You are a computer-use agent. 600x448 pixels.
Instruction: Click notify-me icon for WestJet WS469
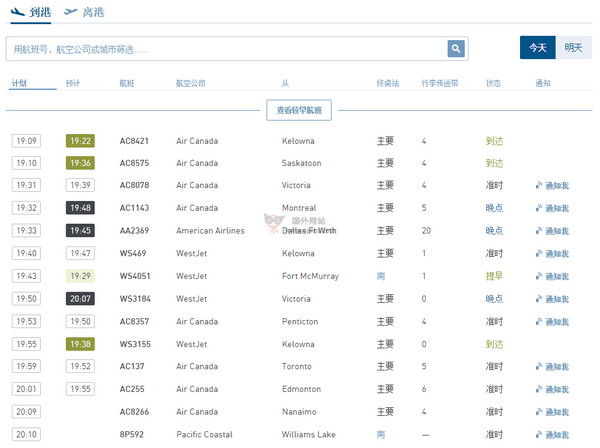click(x=540, y=254)
